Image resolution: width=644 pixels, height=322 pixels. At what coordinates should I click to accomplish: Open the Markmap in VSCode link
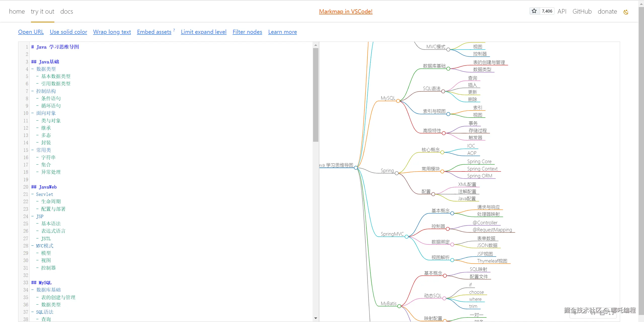(346, 12)
